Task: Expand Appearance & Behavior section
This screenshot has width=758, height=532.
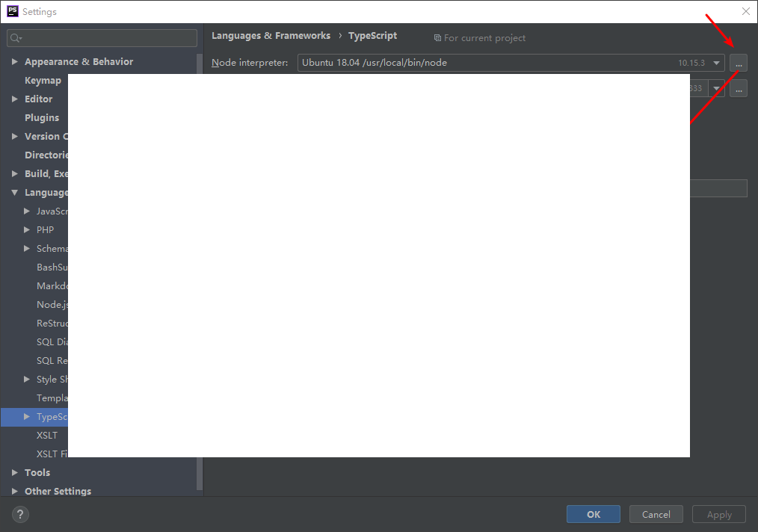Action: [14, 62]
